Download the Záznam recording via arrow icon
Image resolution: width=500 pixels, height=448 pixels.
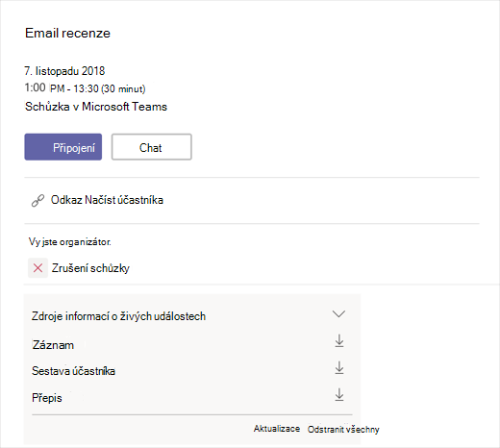coord(339,341)
